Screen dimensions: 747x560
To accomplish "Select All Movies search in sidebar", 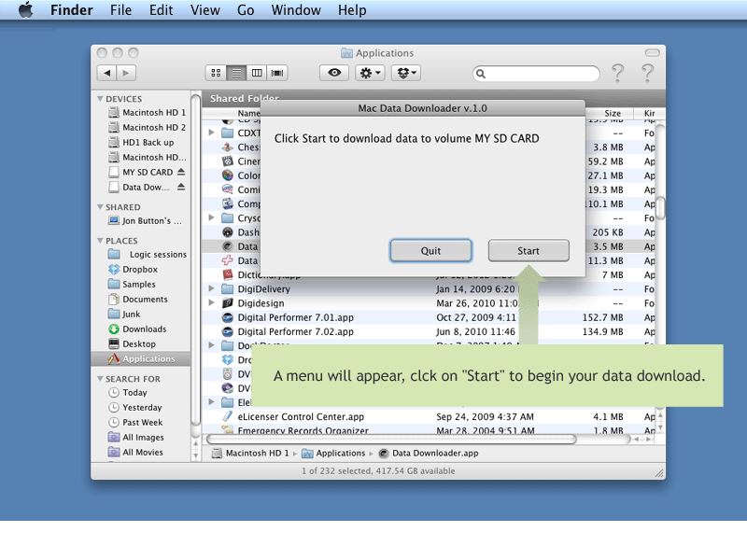I will (x=135, y=452).
